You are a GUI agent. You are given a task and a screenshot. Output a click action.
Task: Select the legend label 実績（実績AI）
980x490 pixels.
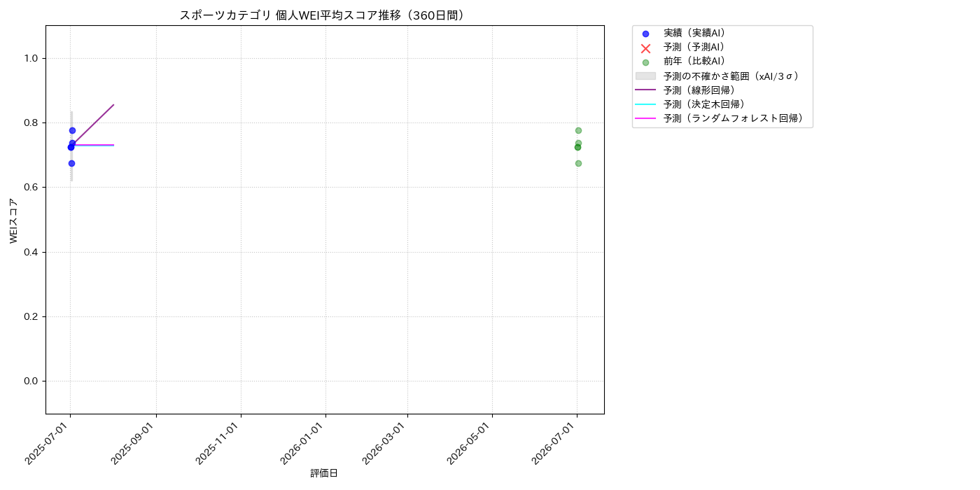(x=696, y=33)
